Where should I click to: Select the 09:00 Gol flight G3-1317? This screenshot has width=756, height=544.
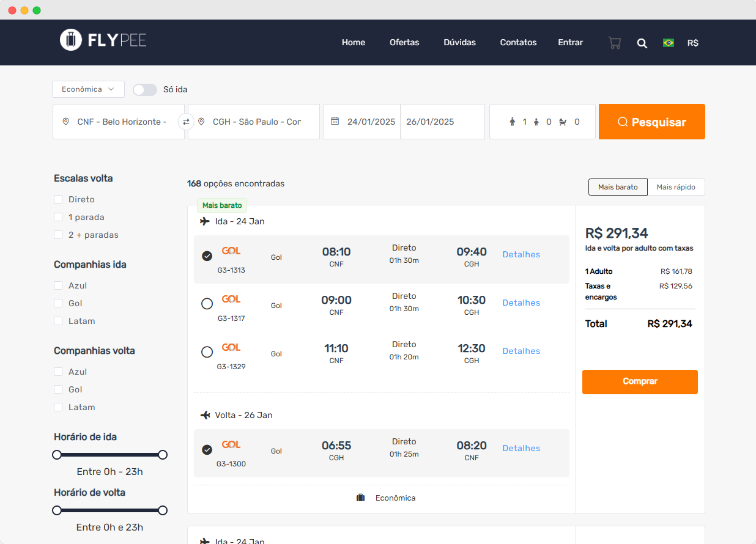[207, 303]
